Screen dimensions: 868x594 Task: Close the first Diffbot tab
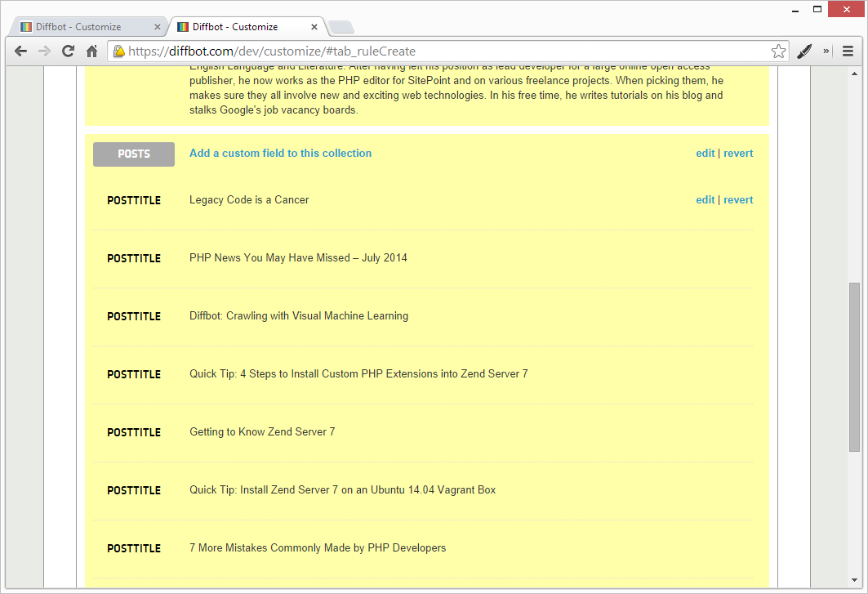(158, 27)
